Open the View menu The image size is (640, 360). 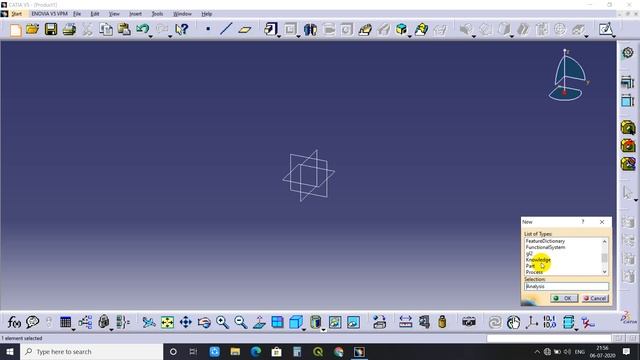coord(114,14)
